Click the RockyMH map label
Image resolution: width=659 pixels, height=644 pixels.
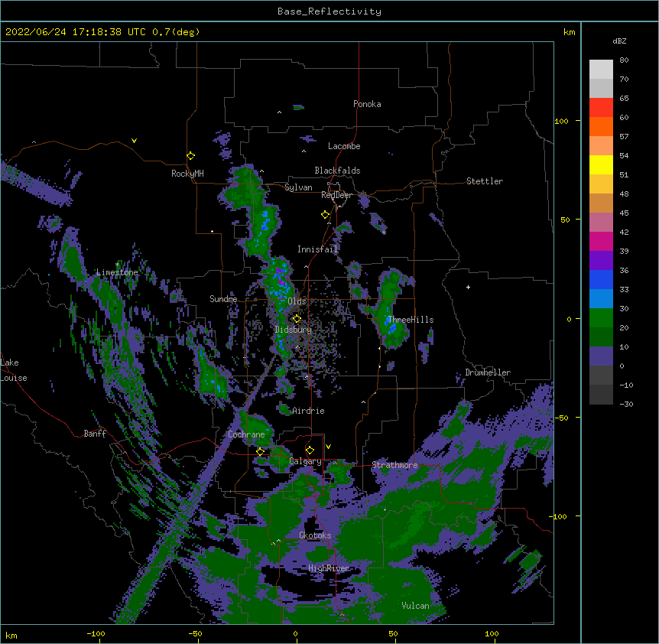click(187, 174)
